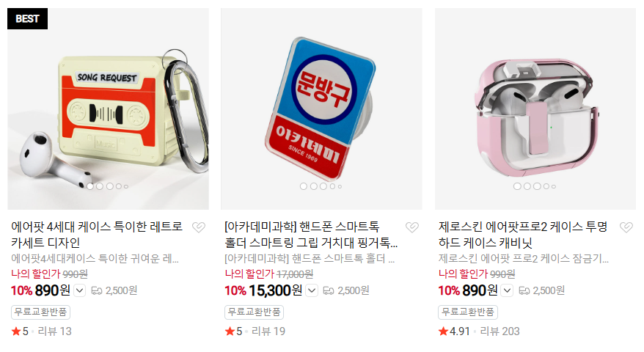
Task: Select first image dot on cassette case photo
Action: (x=90, y=186)
